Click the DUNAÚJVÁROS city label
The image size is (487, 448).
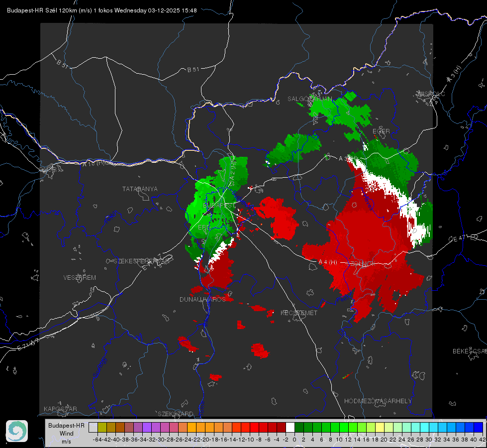pos(202,299)
